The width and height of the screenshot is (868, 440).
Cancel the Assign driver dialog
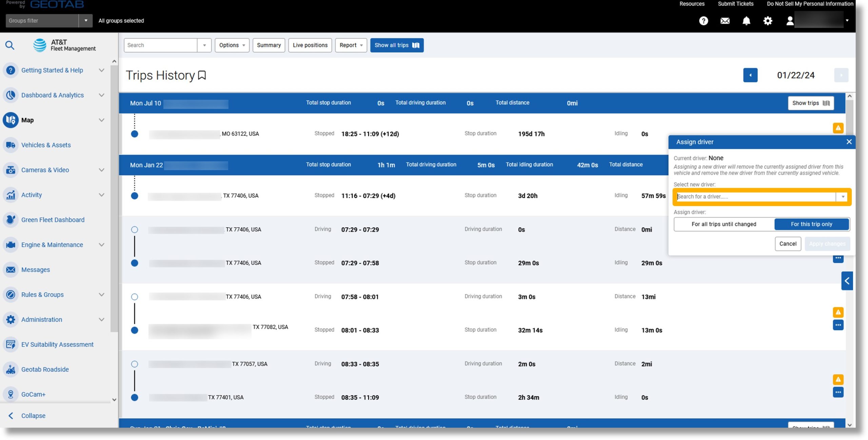click(x=788, y=244)
